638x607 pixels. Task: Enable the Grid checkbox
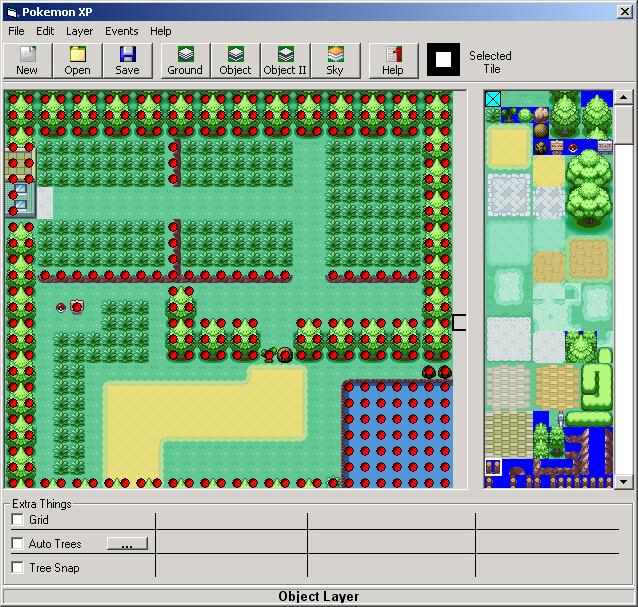pos(17,520)
